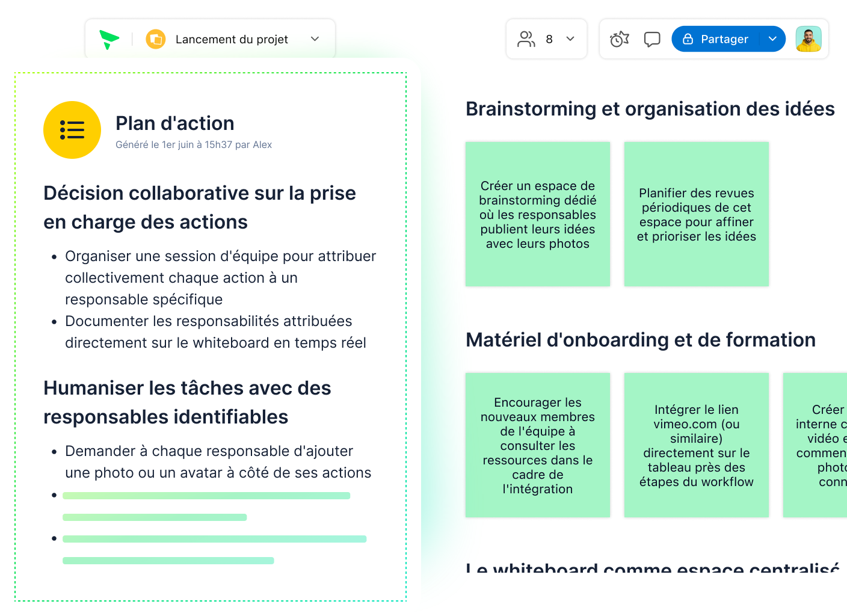Click bullet 'Documenter les responsabilités attribuées'
847x616 pixels.
(215, 332)
